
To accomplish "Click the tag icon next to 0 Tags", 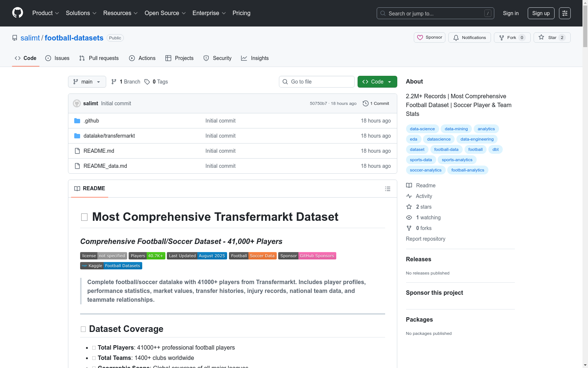I will pos(147,82).
